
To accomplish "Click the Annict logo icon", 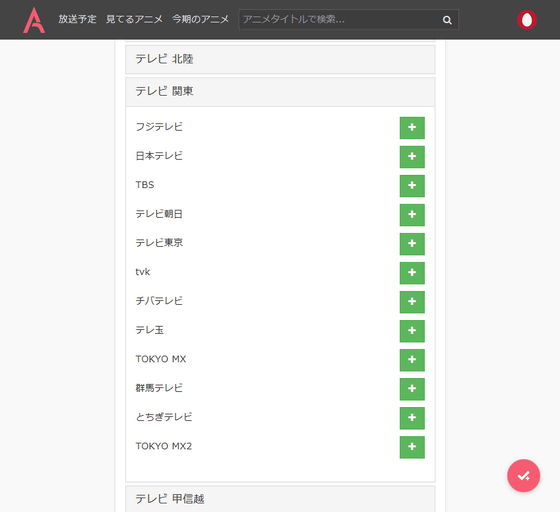I will (x=34, y=20).
